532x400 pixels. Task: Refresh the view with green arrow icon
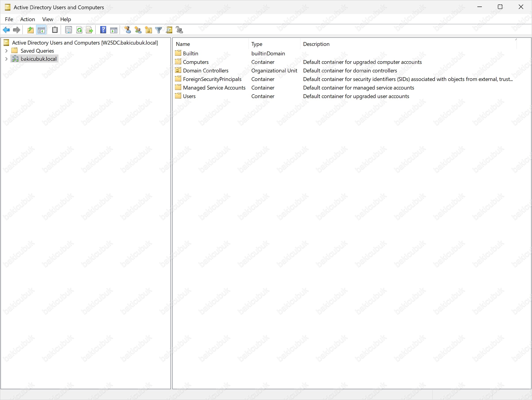(x=79, y=30)
